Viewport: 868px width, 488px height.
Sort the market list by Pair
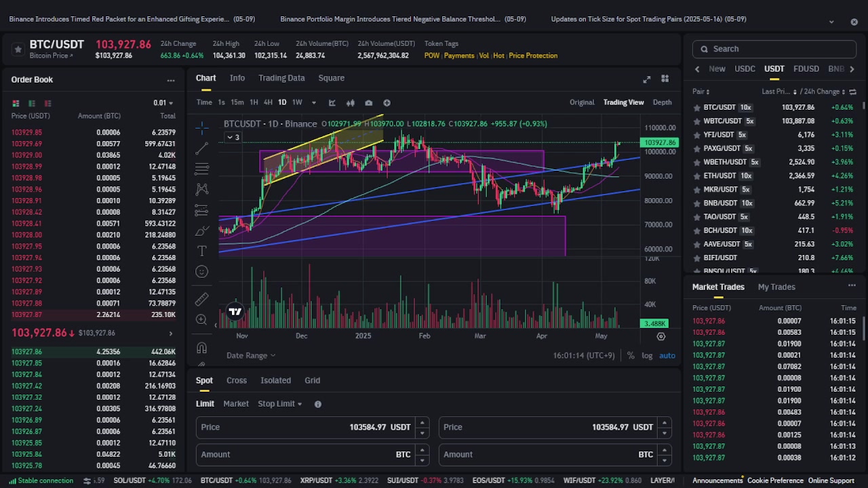(x=701, y=91)
